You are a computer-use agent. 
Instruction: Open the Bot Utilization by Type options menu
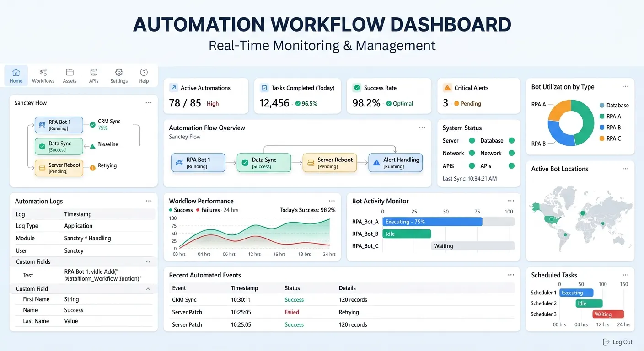point(625,87)
